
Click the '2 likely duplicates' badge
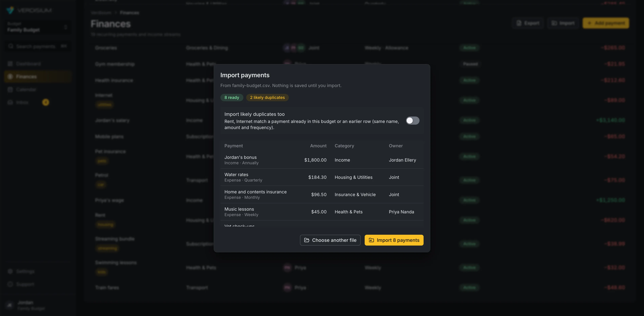267,98
